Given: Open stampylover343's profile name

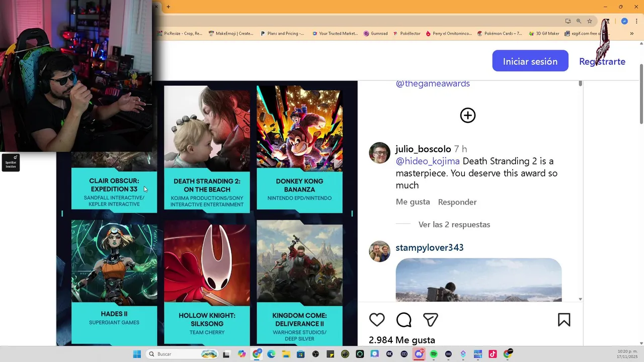Looking at the screenshot, I should [x=430, y=247].
